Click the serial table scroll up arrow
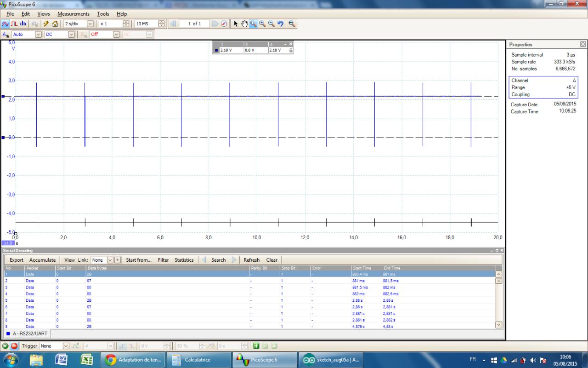Image resolution: width=588 pixels, height=368 pixels. tap(499, 274)
